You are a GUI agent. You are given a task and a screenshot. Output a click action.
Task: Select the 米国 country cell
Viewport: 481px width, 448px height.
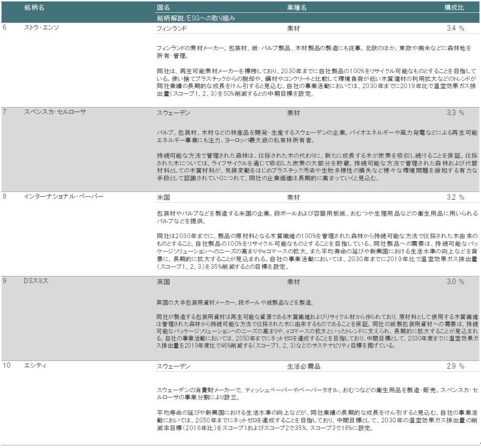(x=163, y=197)
